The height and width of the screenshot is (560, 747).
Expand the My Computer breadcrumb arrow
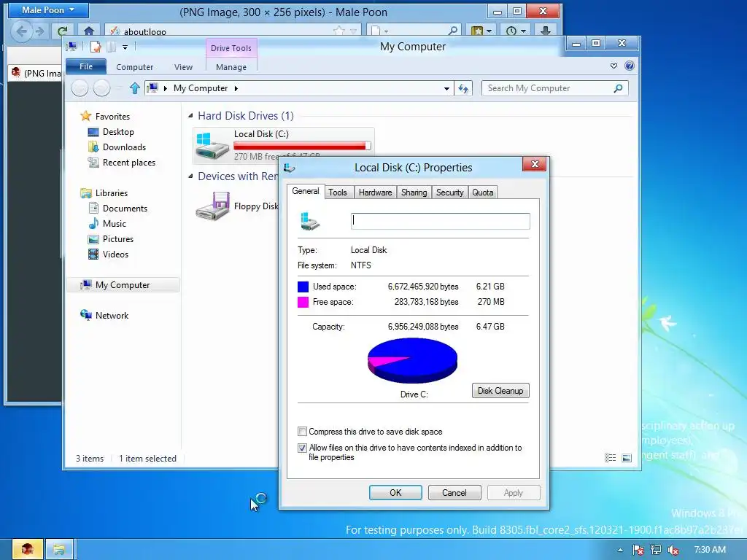coord(236,88)
